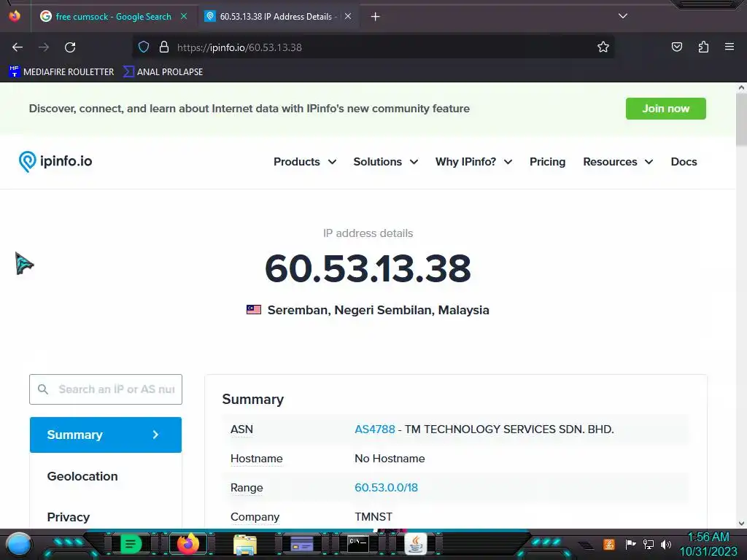This screenshot has height=560, width=747.
Task: Click the Join now button
Action: click(x=665, y=109)
